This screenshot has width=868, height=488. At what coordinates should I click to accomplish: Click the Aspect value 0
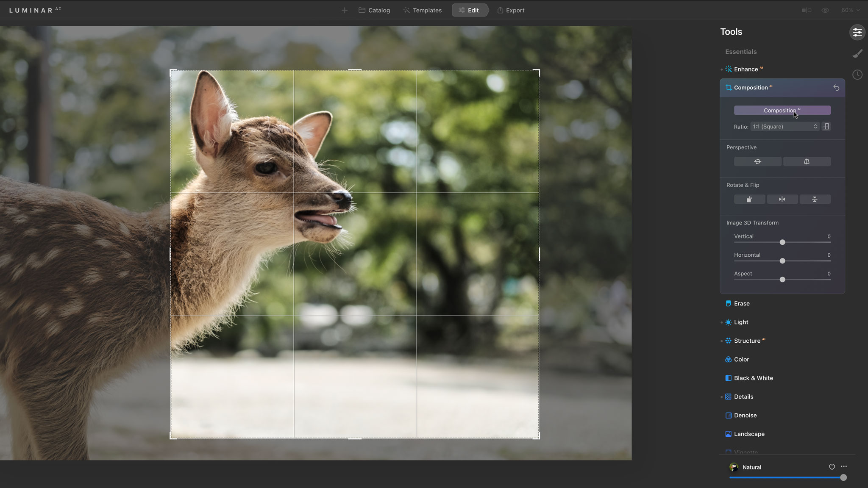tap(829, 274)
